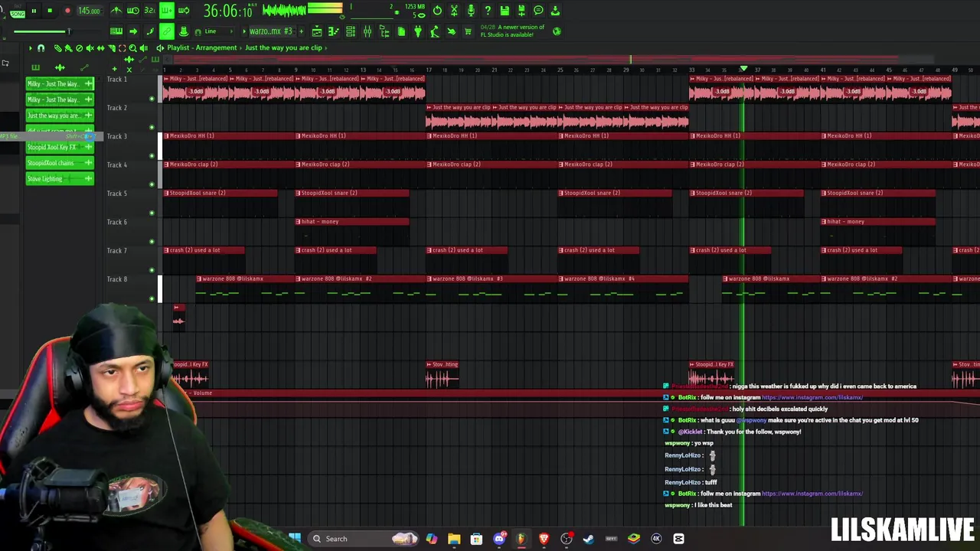Select 'Stove Lighting' clip in picker
980x551 pixels.
[x=60, y=179]
